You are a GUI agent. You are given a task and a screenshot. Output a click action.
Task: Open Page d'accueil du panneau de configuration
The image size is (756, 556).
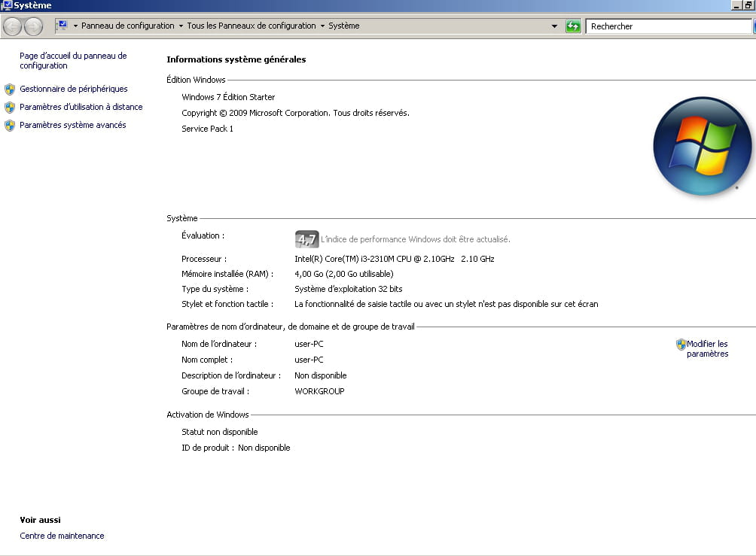click(73, 61)
